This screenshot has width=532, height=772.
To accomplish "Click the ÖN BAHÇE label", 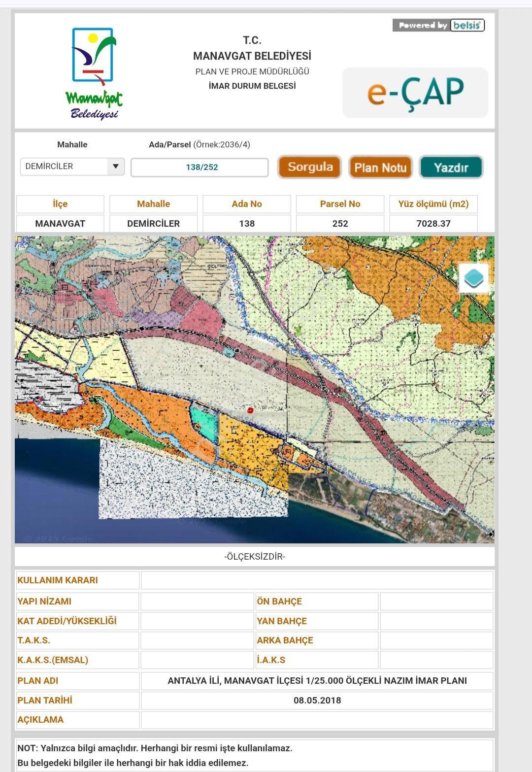I will click(279, 602).
